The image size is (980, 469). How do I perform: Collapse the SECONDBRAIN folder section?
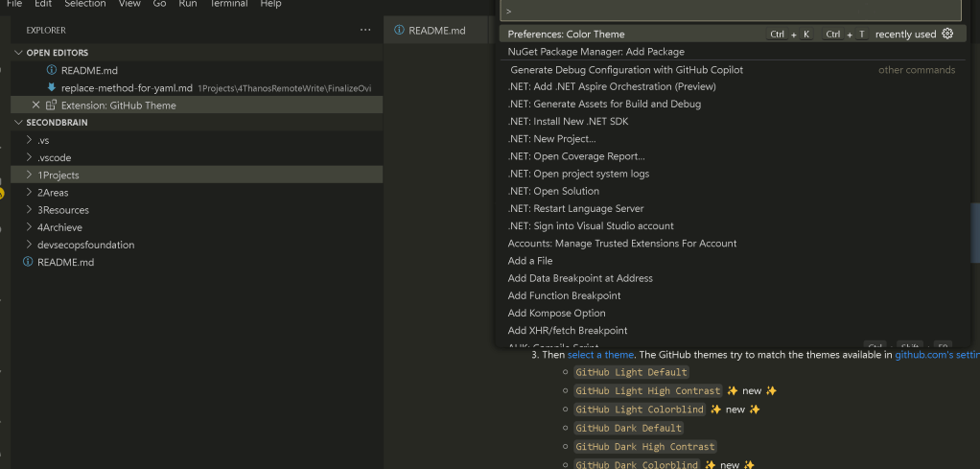[x=19, y=123]
